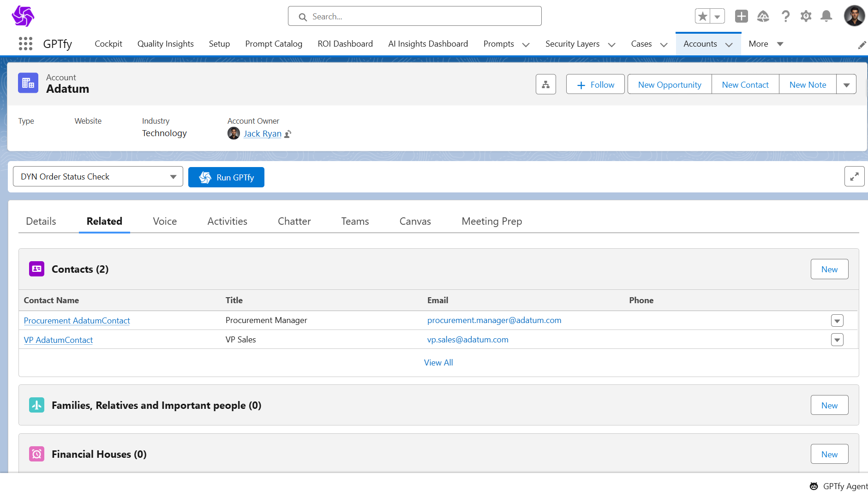Open the Help question mark icon

[785, 16]
